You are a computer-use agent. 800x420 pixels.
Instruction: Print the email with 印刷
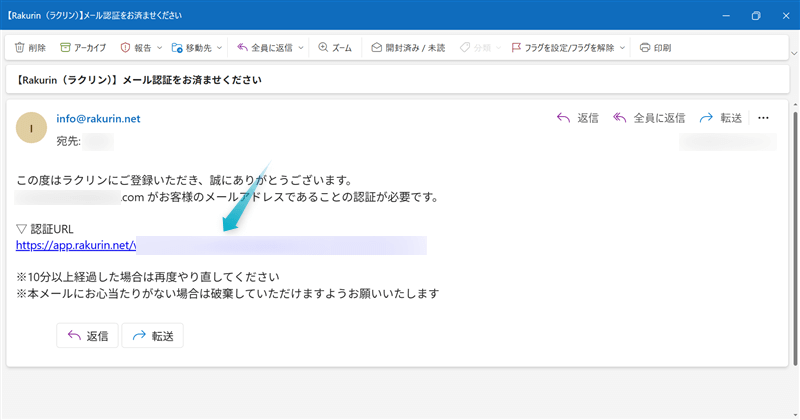coord(656,47)
